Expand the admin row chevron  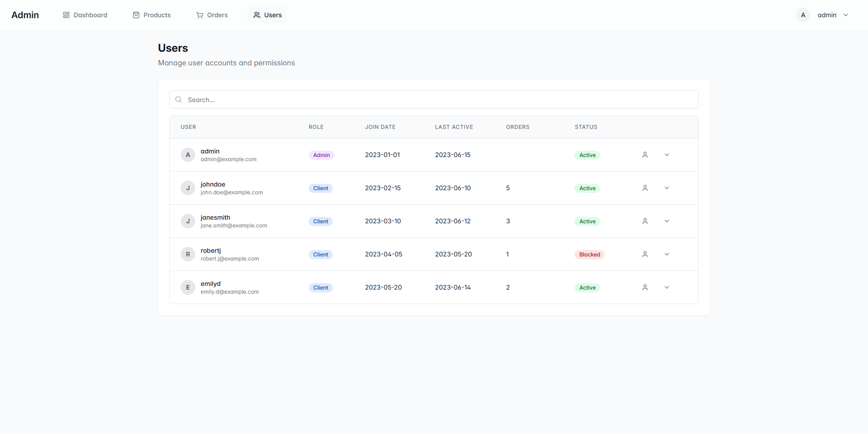[x=667, y=155]
